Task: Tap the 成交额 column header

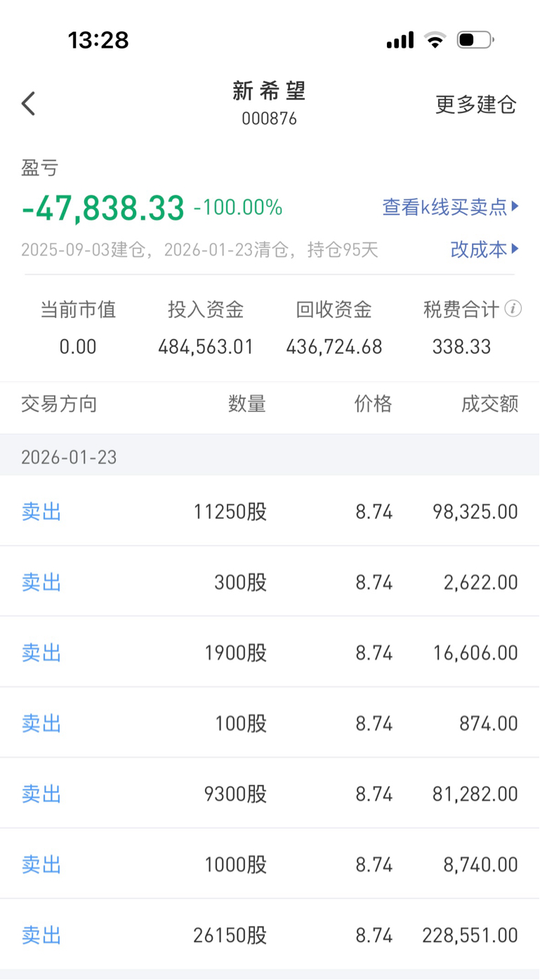Action: [x=490, y=404]
